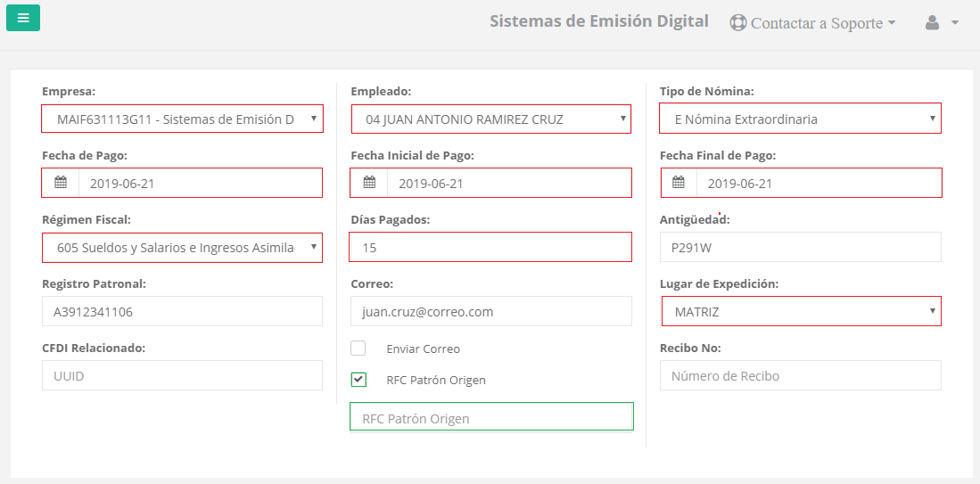980x484 pixels.
Task: Open the Lugar de Expedición dropdown
Action: tap(802, 311)
